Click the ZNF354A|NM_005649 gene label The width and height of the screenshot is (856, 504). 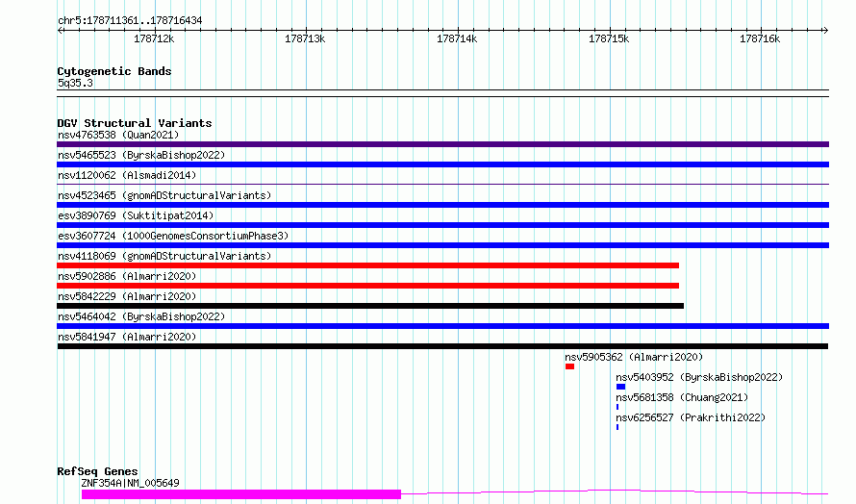click(x=130, y=483)
